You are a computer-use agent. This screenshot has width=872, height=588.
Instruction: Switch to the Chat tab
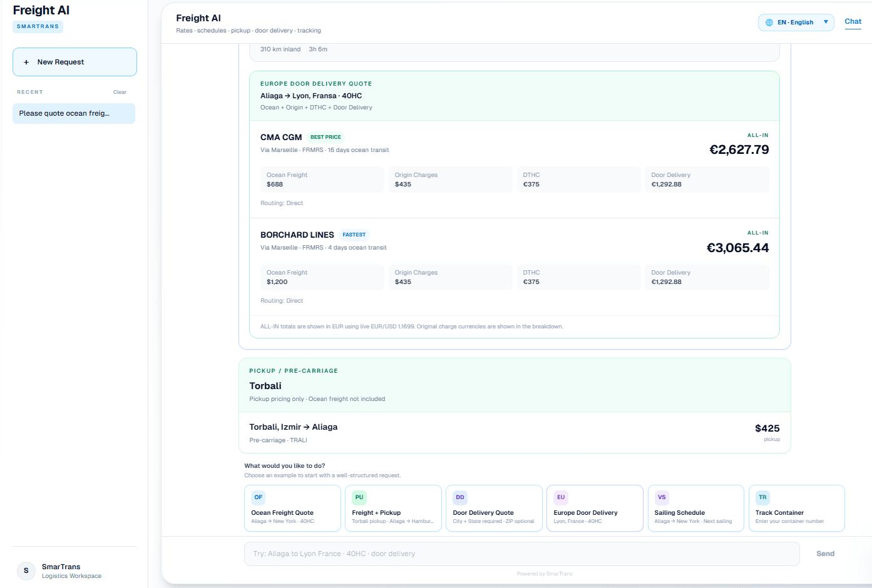click(x=853, y=22)
